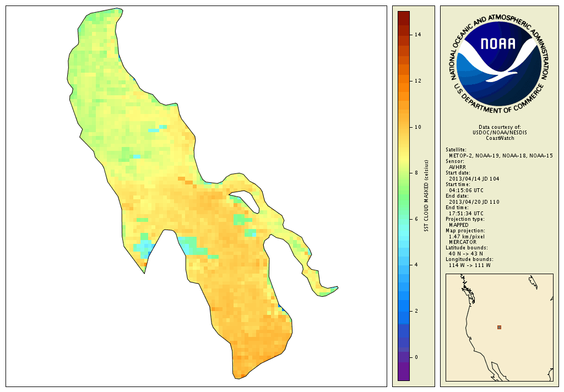This screenshot has width=564, height=392.
Task: Click the 4 tick label on the color scale
Action: (416, 265)
